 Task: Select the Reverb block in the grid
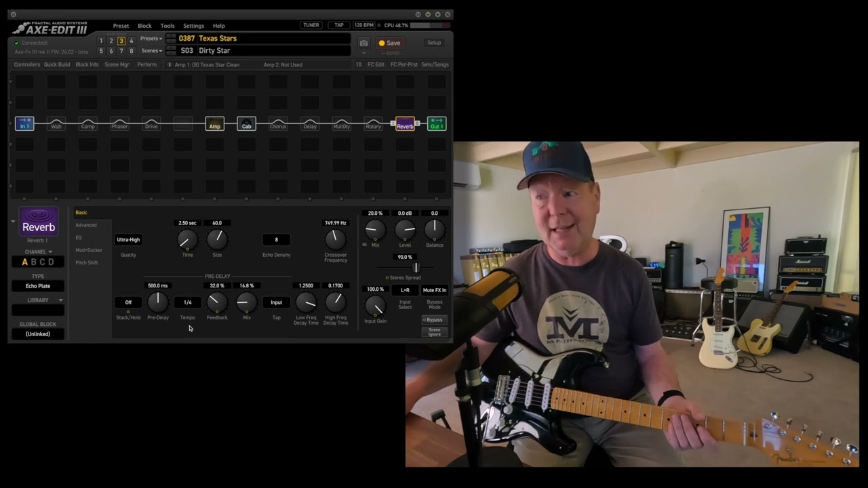point(405,124)
